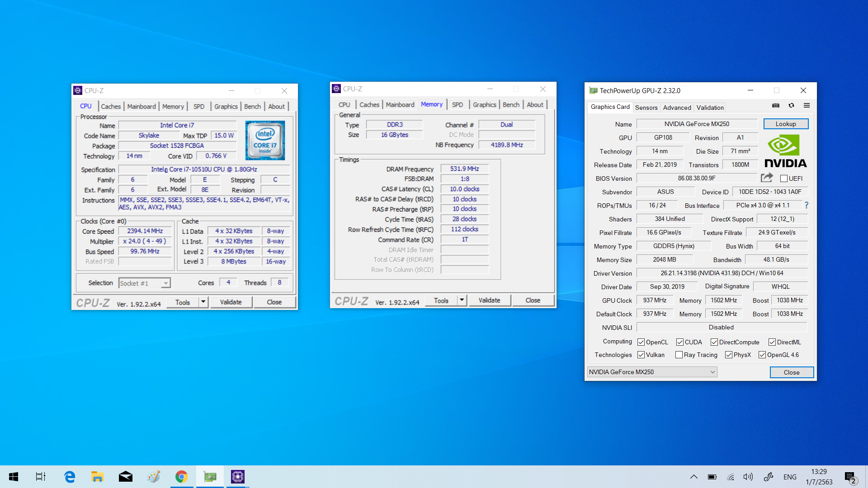Open File Explorer from taskbar
This screenshot has height=488, width=868.
click(x=97, y=477)
